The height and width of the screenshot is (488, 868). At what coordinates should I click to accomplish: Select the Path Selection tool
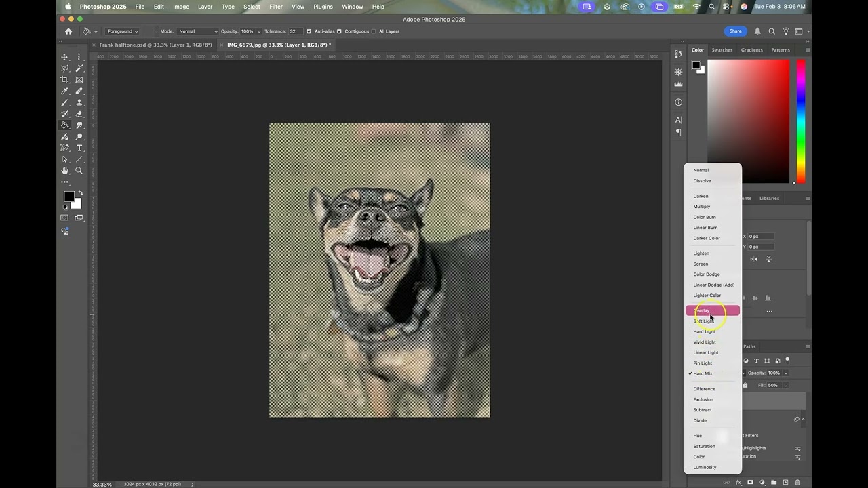click(x=65, y=159)
